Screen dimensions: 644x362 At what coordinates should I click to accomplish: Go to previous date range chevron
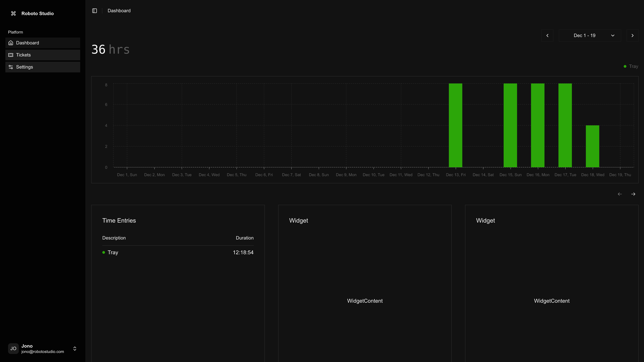[x=547, y=36]
